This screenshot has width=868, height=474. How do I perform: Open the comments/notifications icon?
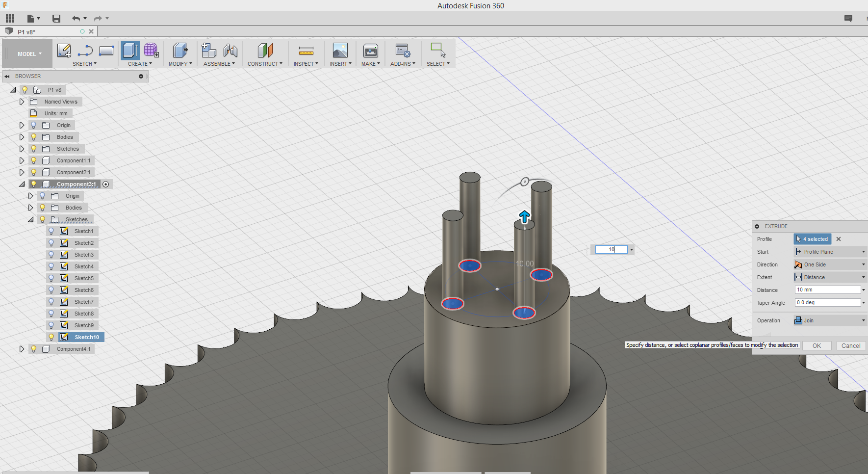point(848,19)
